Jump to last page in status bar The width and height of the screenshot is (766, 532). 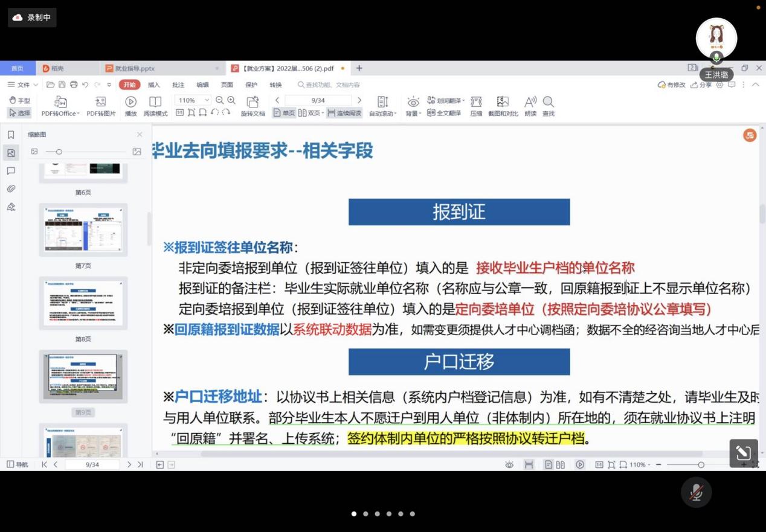click(x=140, y=464)
